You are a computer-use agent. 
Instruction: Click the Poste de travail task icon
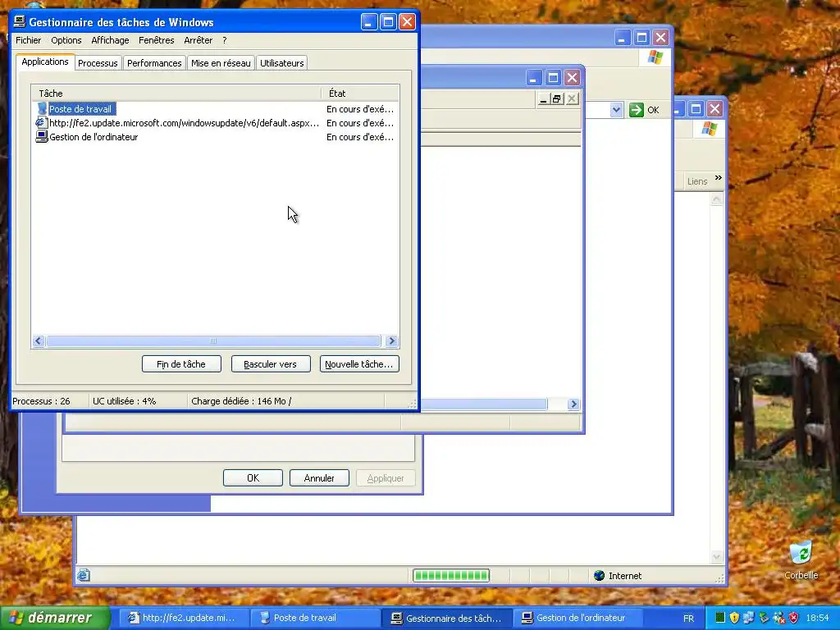[x=42, y=109]
